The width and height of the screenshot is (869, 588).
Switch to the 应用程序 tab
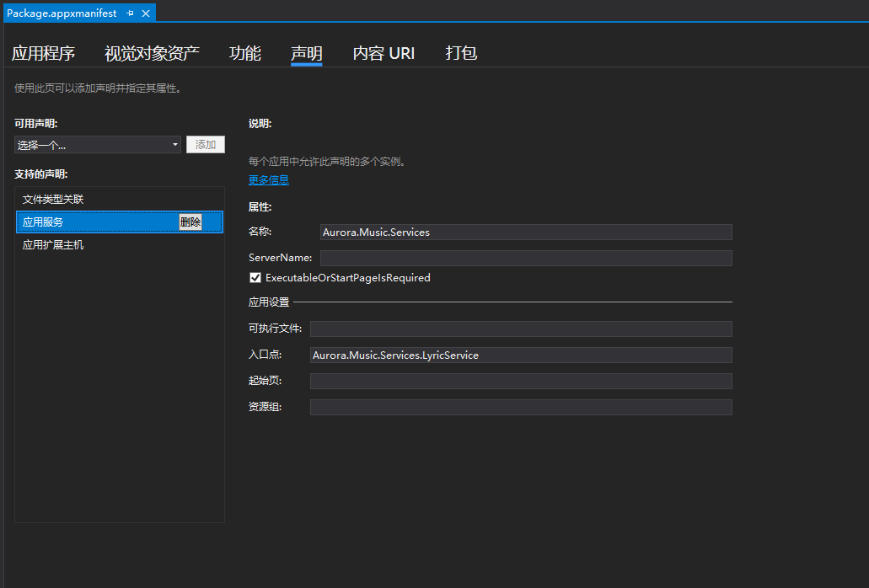[44, 52]
